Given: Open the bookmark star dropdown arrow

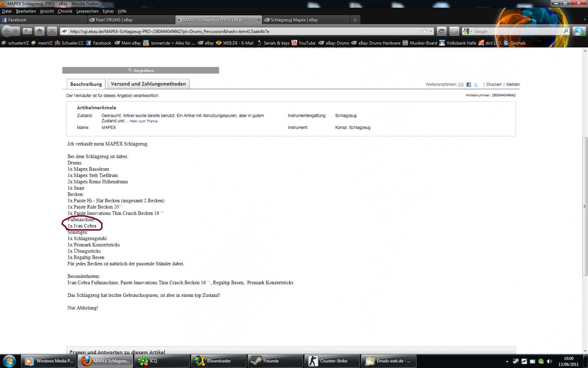Looking at the screenshot, I should point(431,31).
